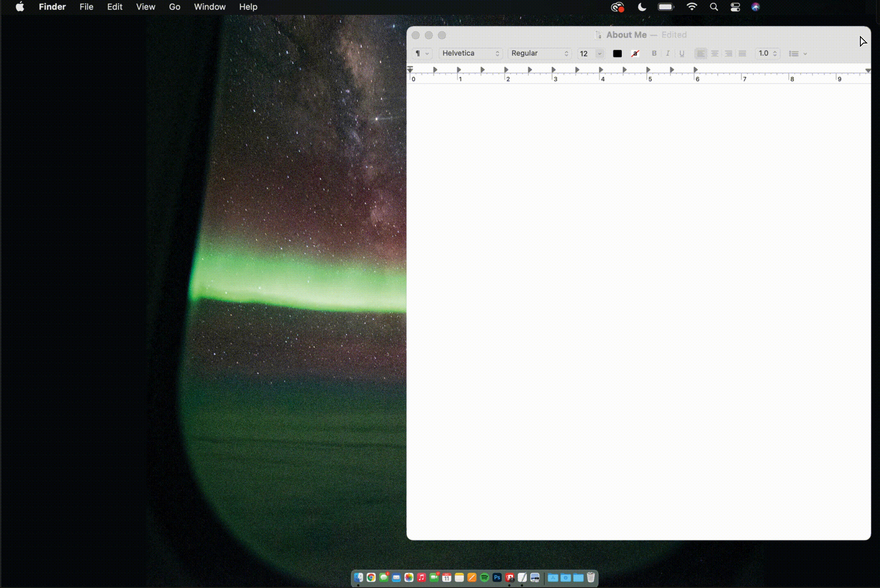Click the left indent marker at ruler zero

click(x=410, y=69)
